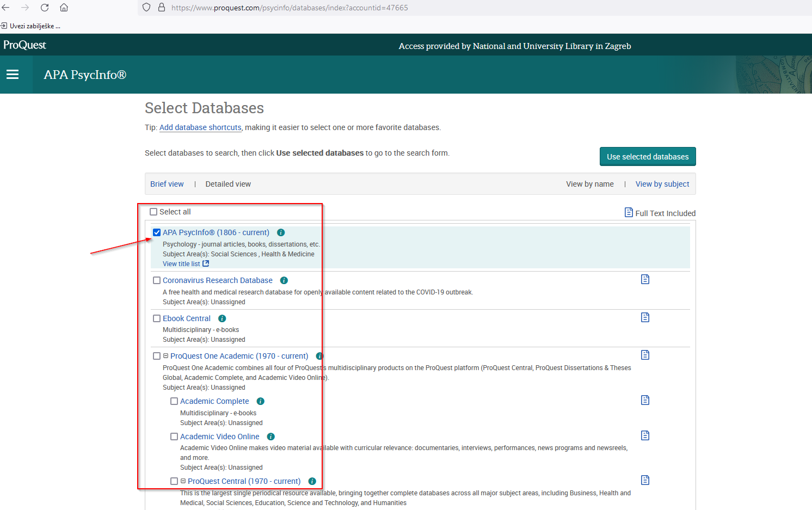
Task: Click full text icon for ProQuest One Academic
Action: (x=645, y=355)
